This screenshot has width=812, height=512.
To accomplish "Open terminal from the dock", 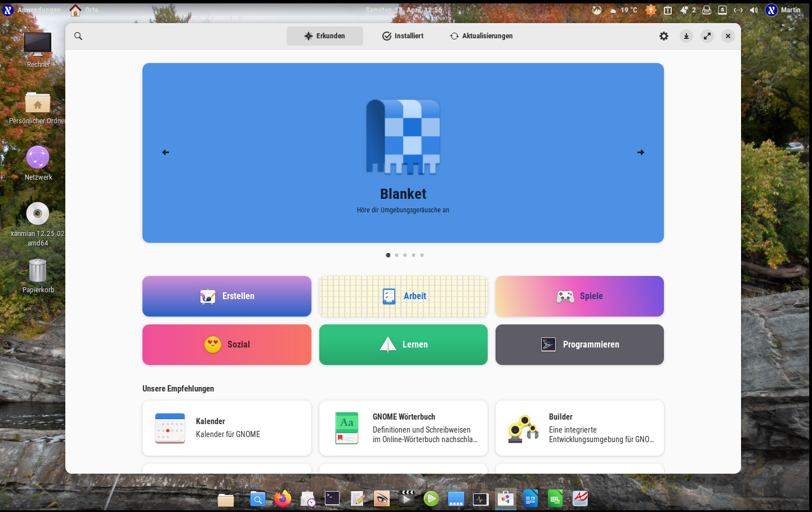I will tap(332, 498).
